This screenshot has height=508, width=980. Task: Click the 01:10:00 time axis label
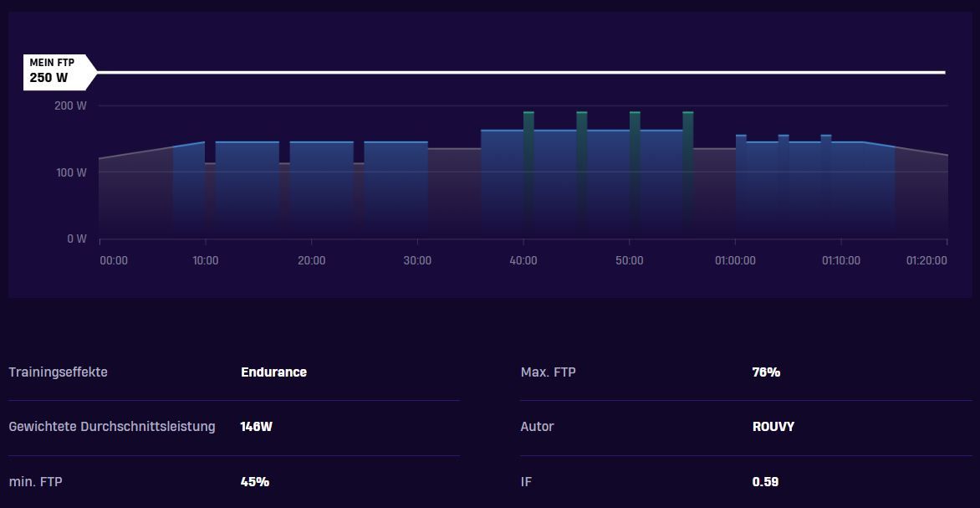click(840, 260)
